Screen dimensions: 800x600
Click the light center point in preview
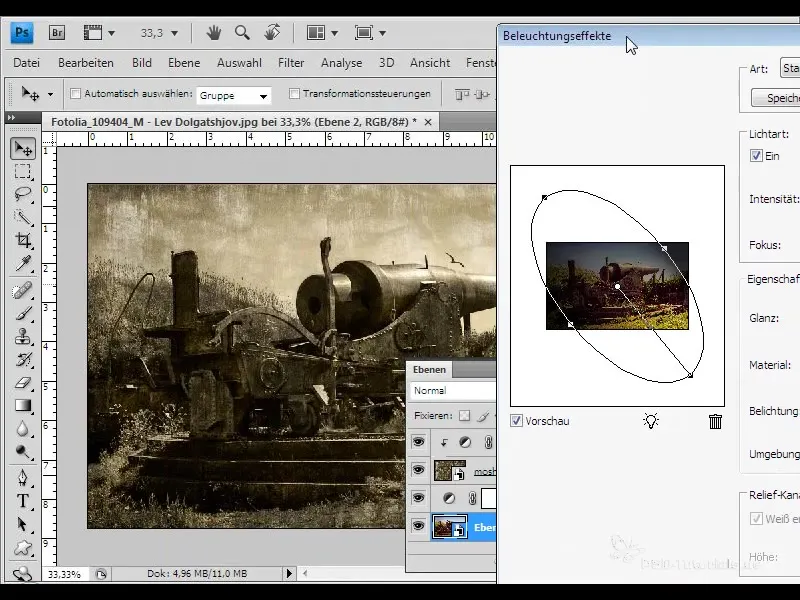(617, 286)
